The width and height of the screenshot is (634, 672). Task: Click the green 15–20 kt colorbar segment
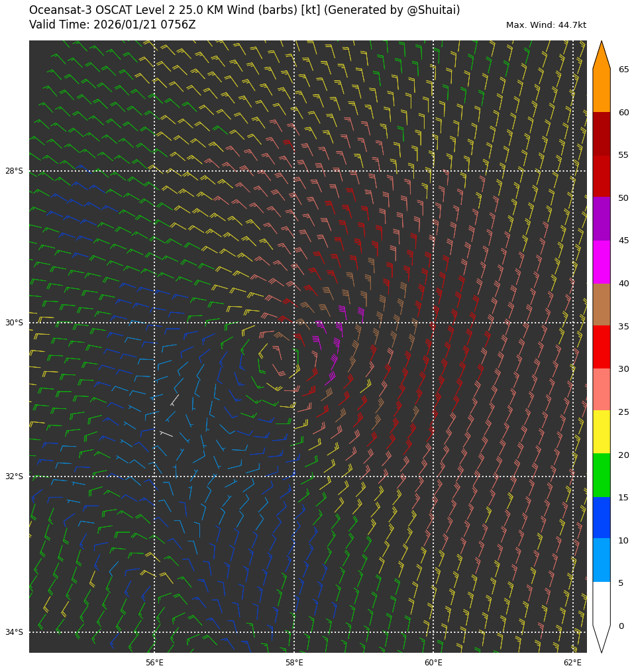[x=601, y=476]
